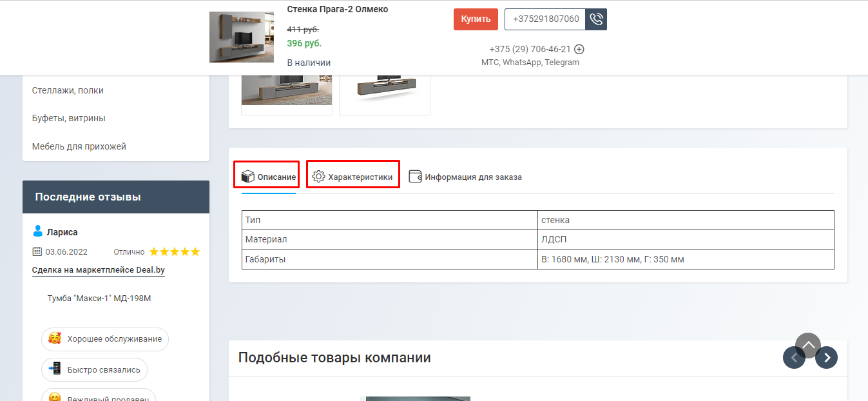The width and height of the screenshot is (868, 401).
Task: Click the five-star rating in review
Action: click(175, 251)
